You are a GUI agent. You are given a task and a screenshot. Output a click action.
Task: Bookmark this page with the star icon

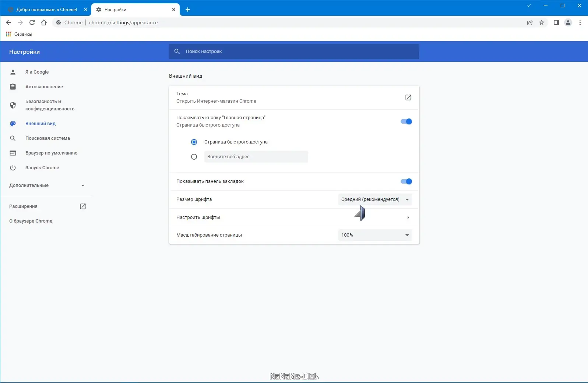click(542, 22)
